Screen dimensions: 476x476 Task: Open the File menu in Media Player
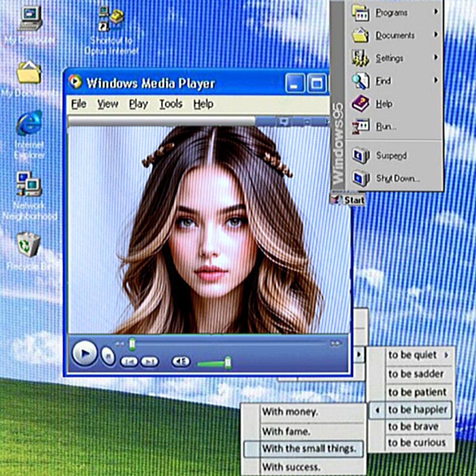click(79, 104)
